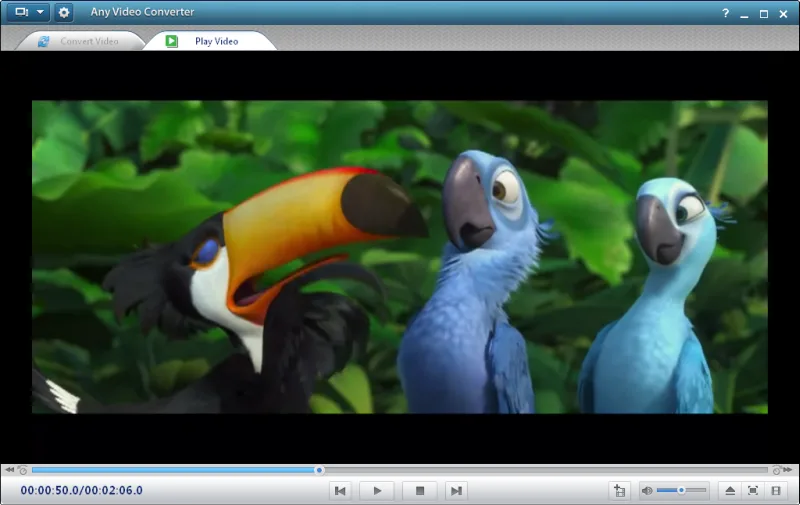This screenshot has width=800, height=505.
Task: Mute audio with the speaker icon
Action: pyautogui.click(x=647, y=491)
